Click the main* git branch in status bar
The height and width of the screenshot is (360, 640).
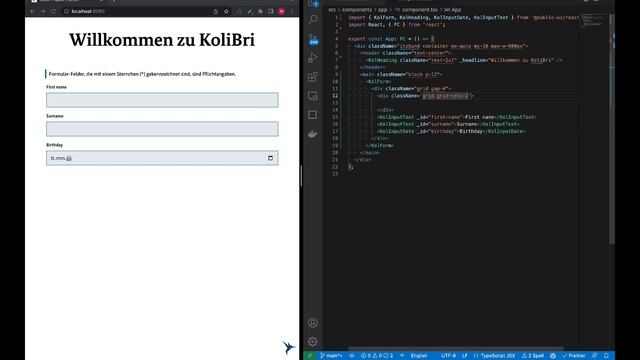[331, 356]
